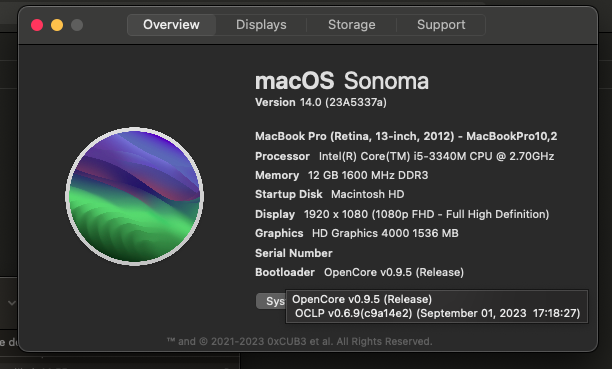Click the macOS Sonoma title text
The height and width of the screenshot is (369, 612).
(x=342, y=81)
